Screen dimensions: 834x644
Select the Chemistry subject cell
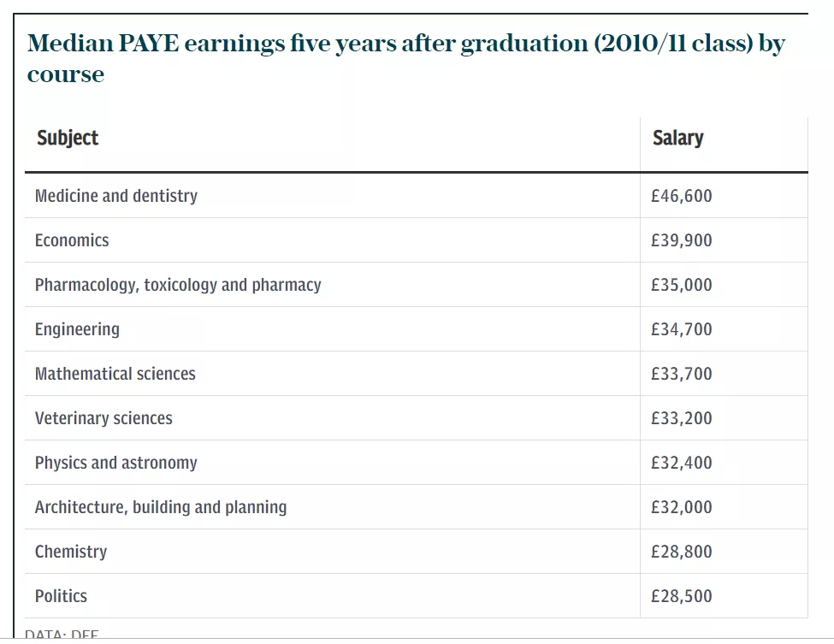[x=71, y=552]
